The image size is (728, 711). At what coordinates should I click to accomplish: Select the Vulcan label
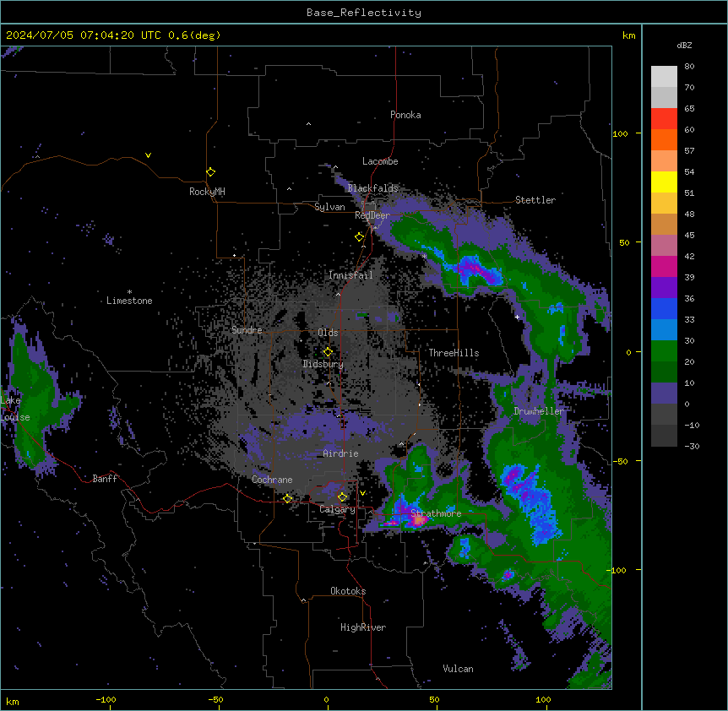(x=458, y=669)
